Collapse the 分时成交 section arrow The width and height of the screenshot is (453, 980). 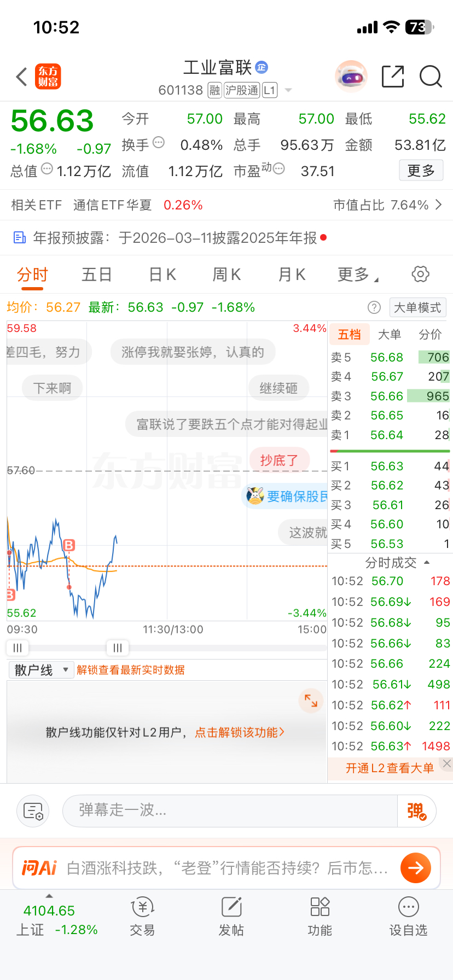click(x=427, y=562)
